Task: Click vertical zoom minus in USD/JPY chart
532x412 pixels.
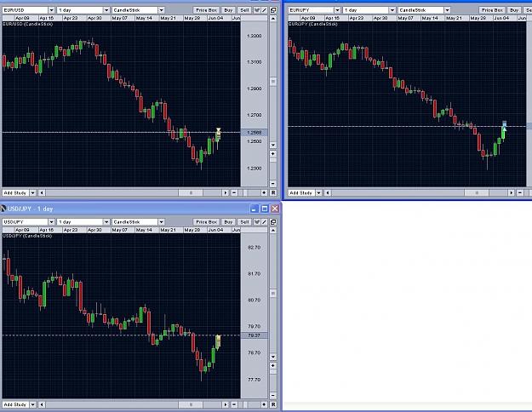Action: click(x=273, y=395)
